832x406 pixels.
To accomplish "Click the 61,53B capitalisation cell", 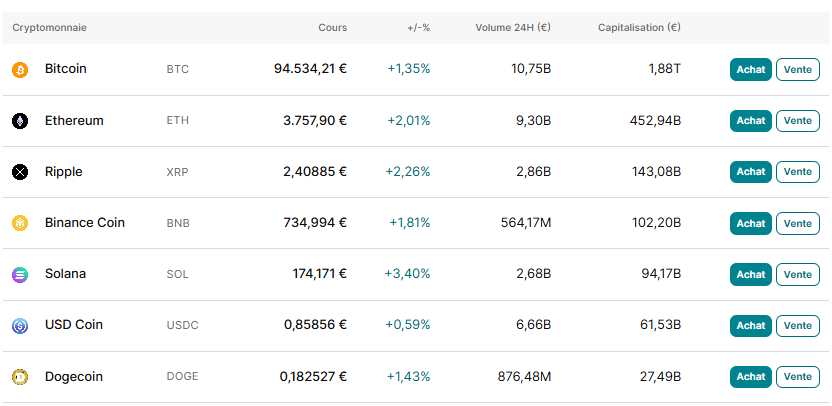I will click(661, 325).
